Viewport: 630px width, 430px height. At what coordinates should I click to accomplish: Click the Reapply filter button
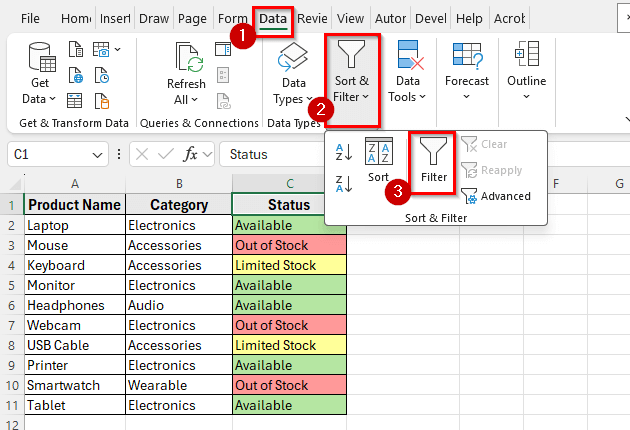tap(491, 170)
